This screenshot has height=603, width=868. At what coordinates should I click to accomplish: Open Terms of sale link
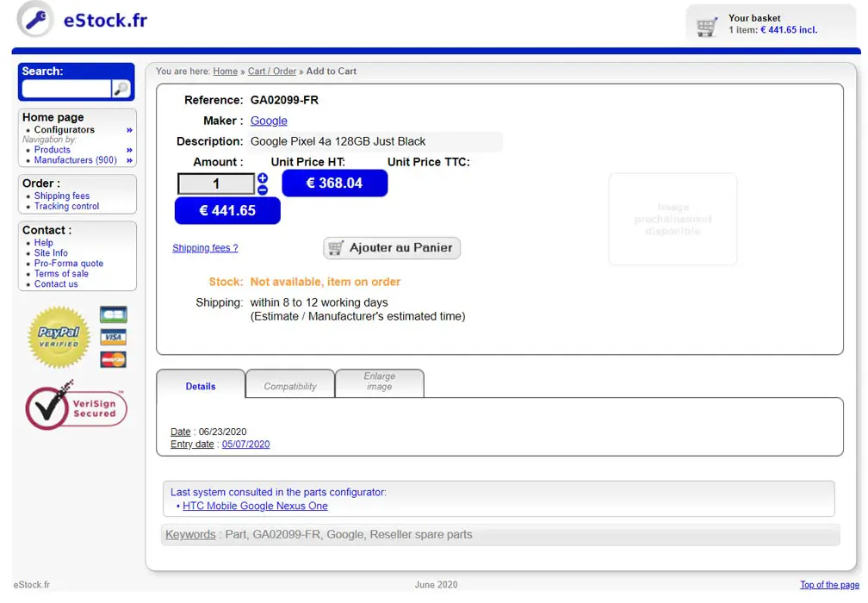click(61, 274)
